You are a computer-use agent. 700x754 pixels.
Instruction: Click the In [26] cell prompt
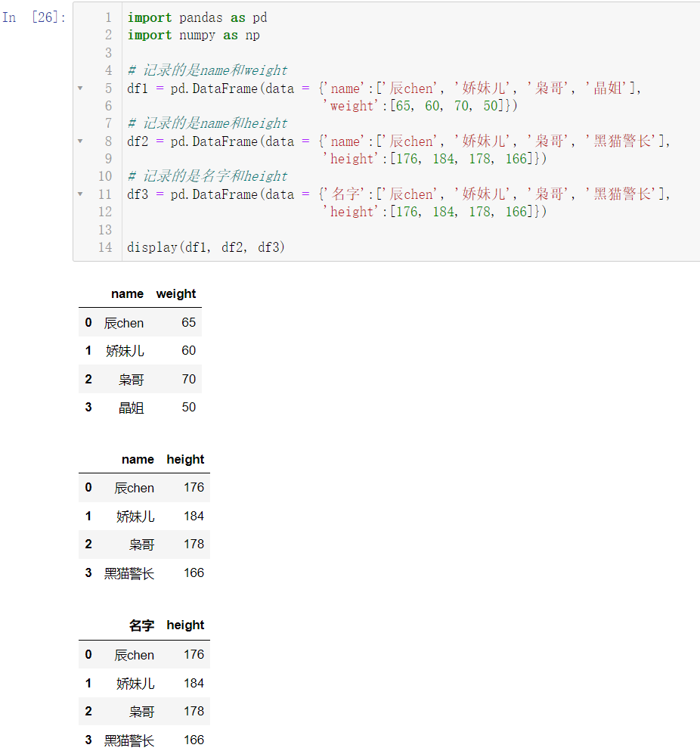34,18
